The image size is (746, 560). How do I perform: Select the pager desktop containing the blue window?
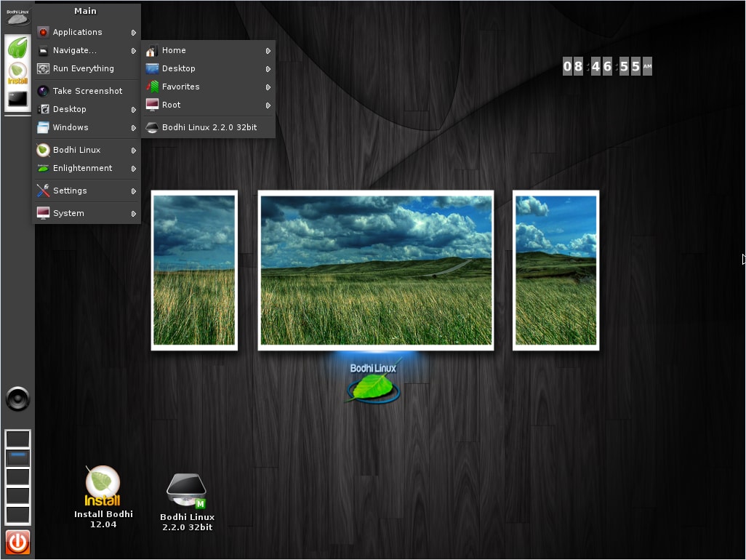pos(17,457)
